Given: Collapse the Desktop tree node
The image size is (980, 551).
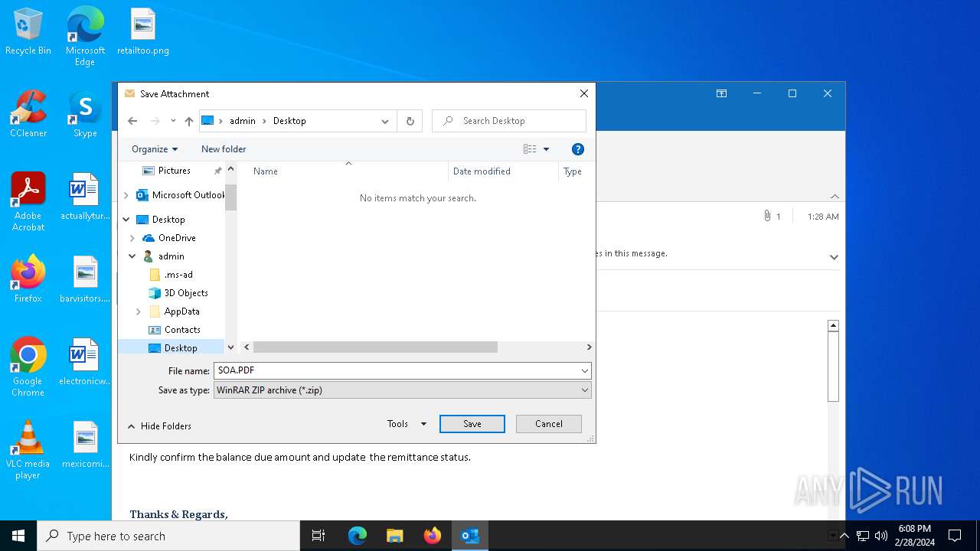Looking at the screenshot, I should tap(126, 220).
